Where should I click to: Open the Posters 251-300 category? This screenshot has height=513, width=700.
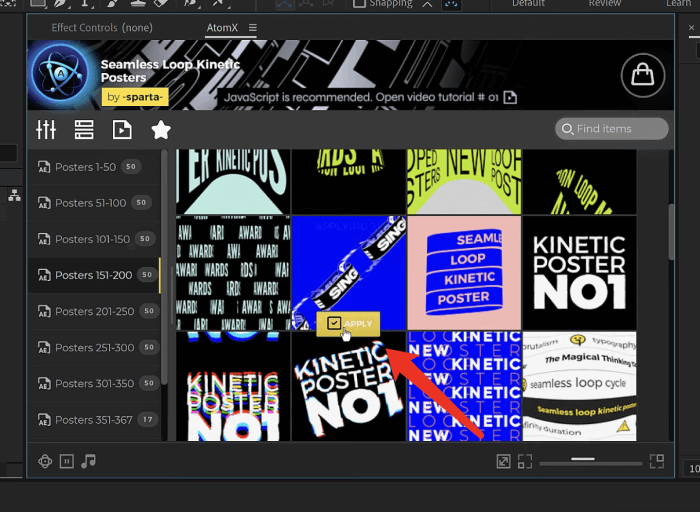[x=94, y=347]
